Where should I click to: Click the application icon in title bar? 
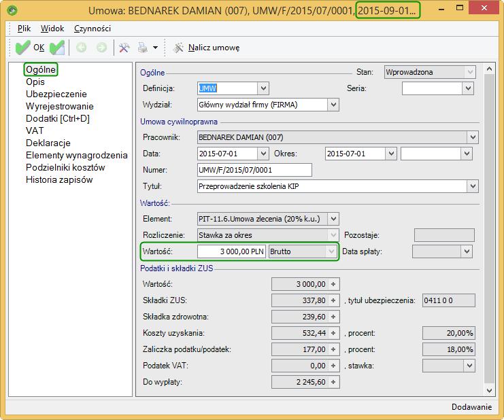(x=12, y=10)
